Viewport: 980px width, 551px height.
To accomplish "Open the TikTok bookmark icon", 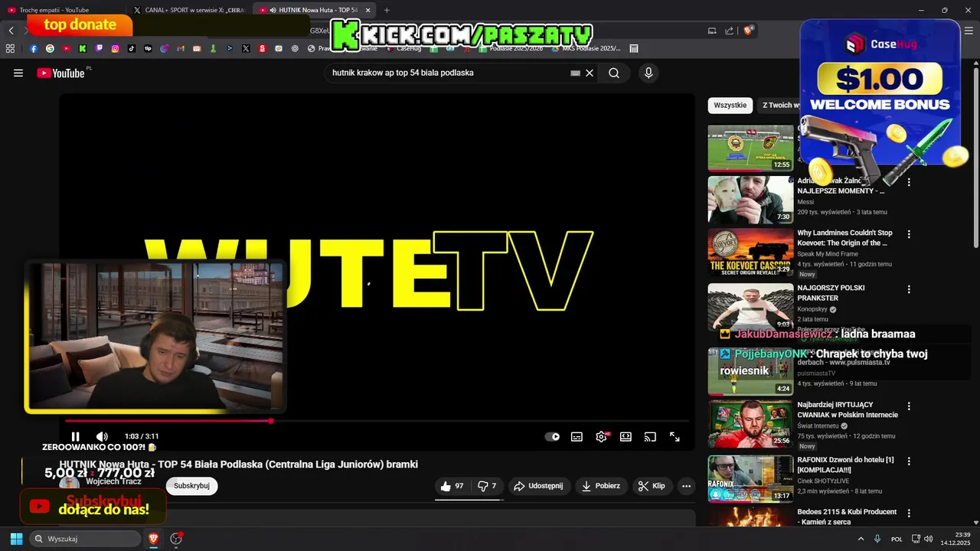I will [x=132, y=48].
